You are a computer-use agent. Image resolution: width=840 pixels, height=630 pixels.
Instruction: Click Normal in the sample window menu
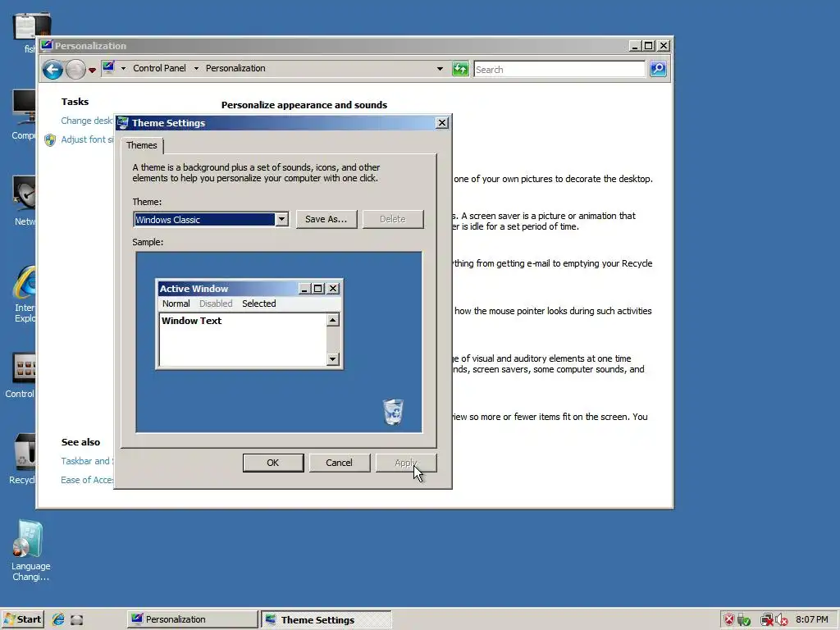click(x=176, y=304)
